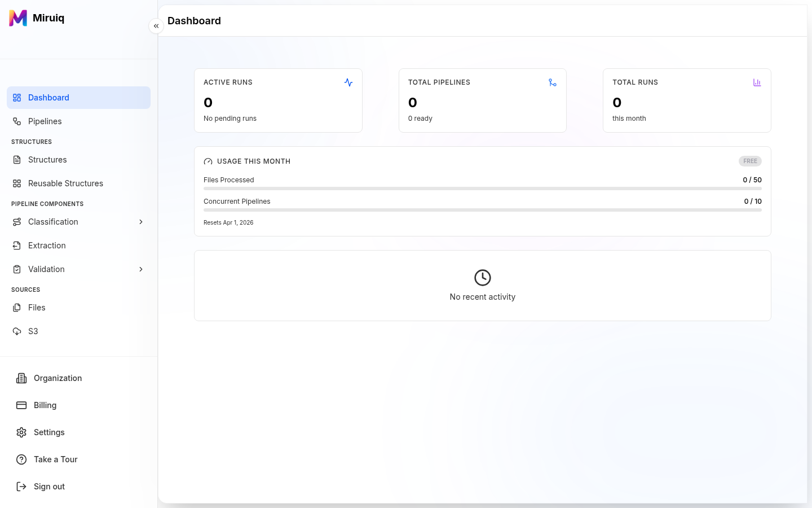Viewport: 812px width, 508px height.
Task: Navigate to Reusable Structures
Action: (x=78, y=183)
